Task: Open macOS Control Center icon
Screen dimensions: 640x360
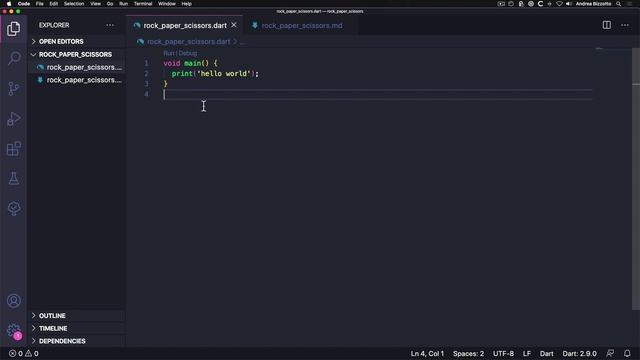Action: 629,4
